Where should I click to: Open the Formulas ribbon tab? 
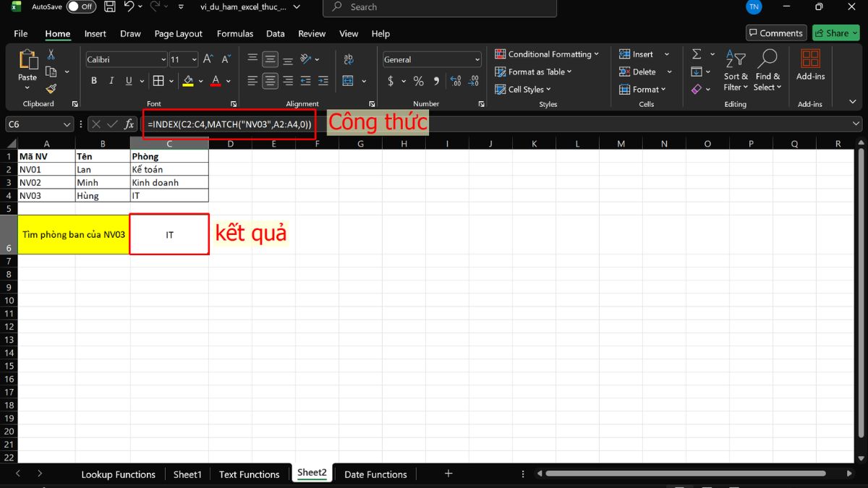pos(235,33)
